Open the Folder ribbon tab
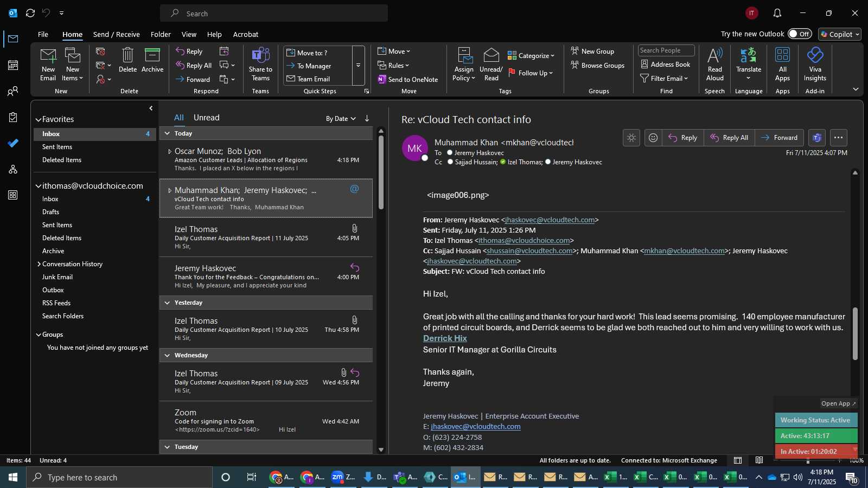 point(161,34)
